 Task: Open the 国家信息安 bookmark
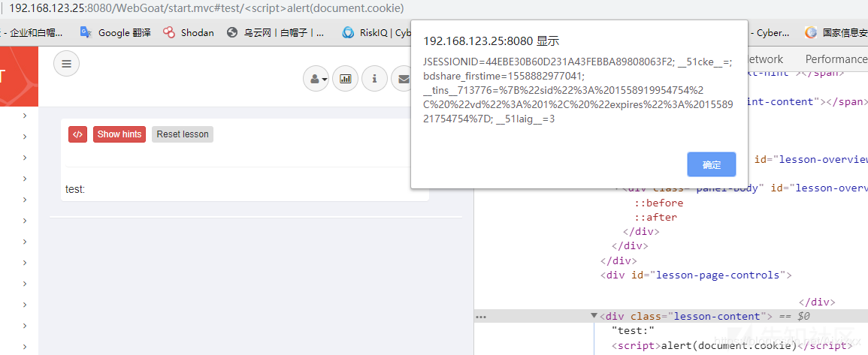tap(836, 32)
